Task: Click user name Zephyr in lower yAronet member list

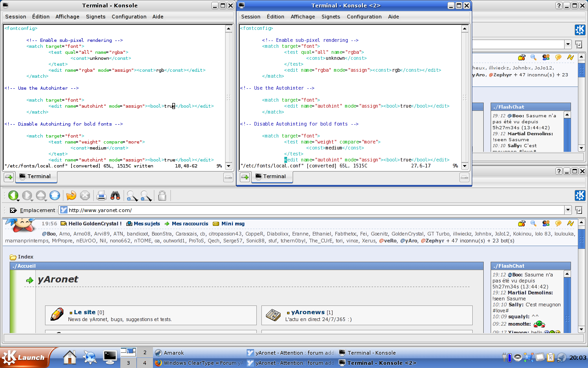Action: pos(434,240)
